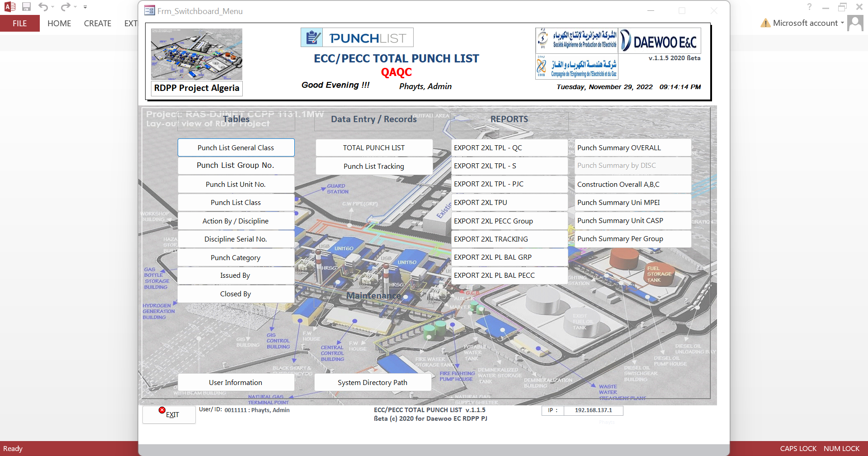
Task: Open Punch List Tracking records
Action: coord(374,166)
